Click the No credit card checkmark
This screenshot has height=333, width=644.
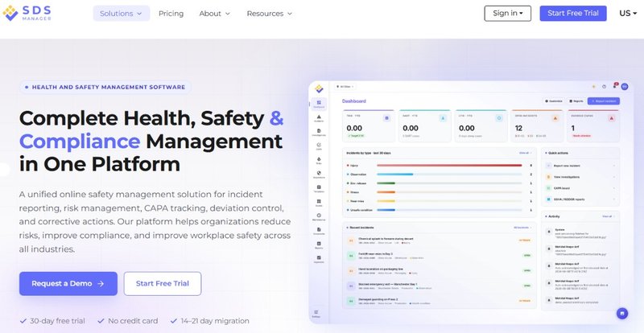point(101,321)
